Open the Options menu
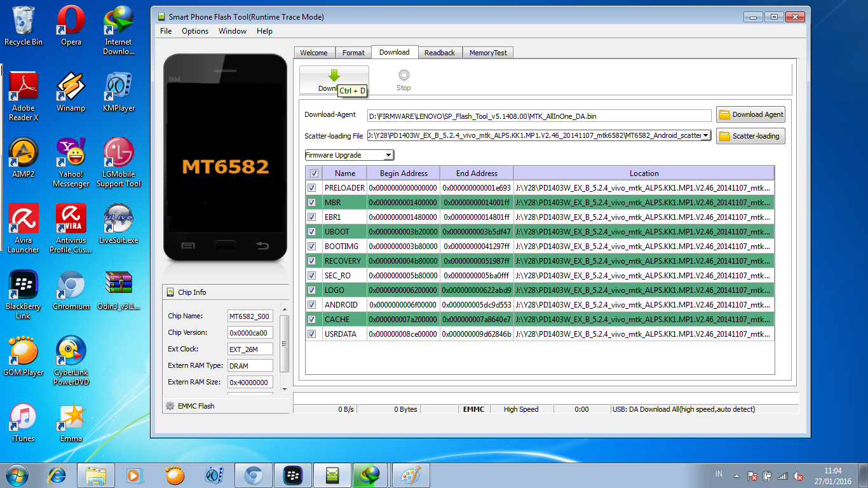This screenshot has width=868, height=488. (195, 30)
